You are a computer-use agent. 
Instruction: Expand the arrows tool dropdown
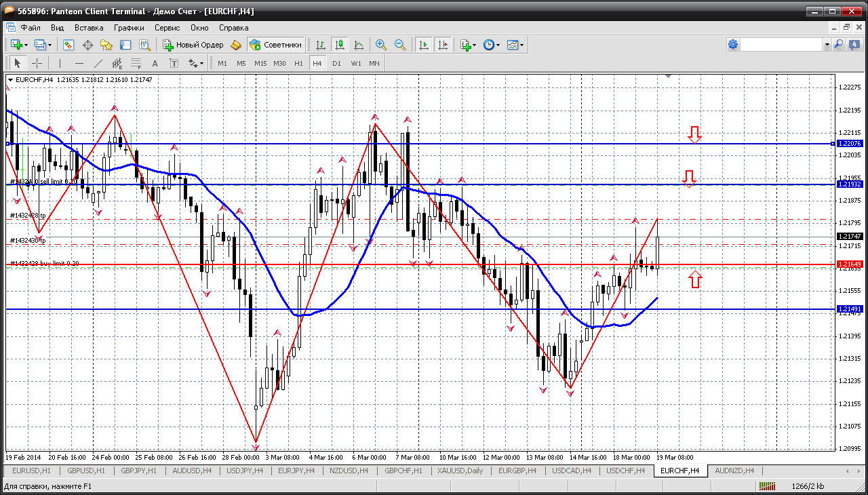tap(201, 64)
